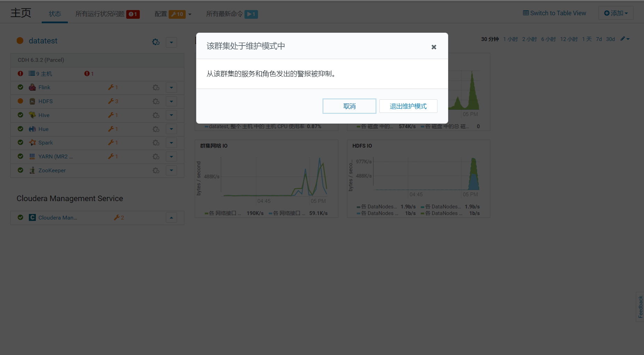
Task: Open the 添加 dropdown
Action: (616, 13)
